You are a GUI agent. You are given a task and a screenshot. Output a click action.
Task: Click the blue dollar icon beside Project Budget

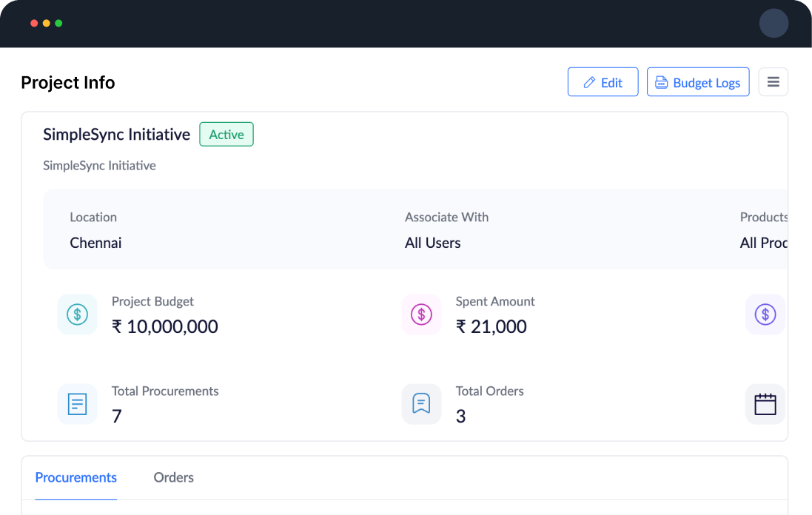(77, 314)
